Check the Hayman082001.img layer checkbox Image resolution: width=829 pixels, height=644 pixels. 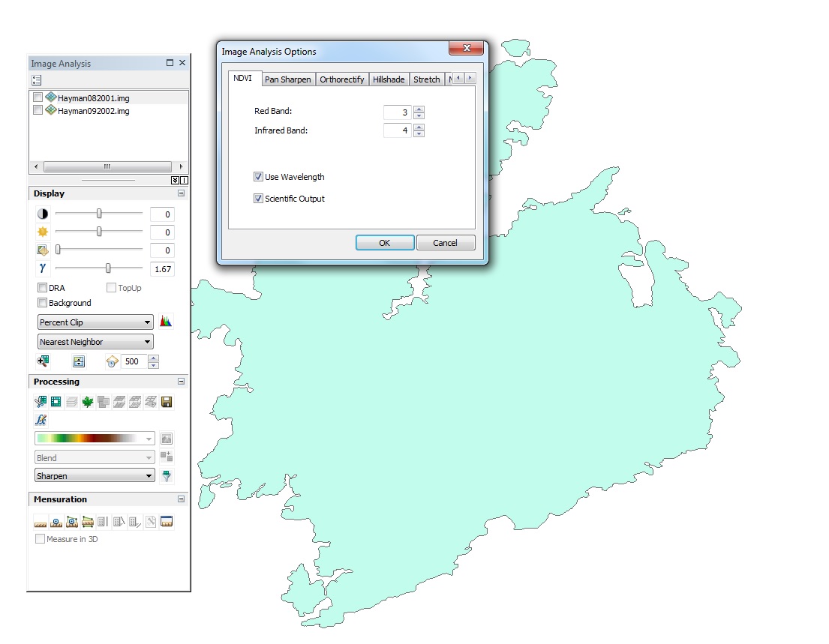pos(38,97)
